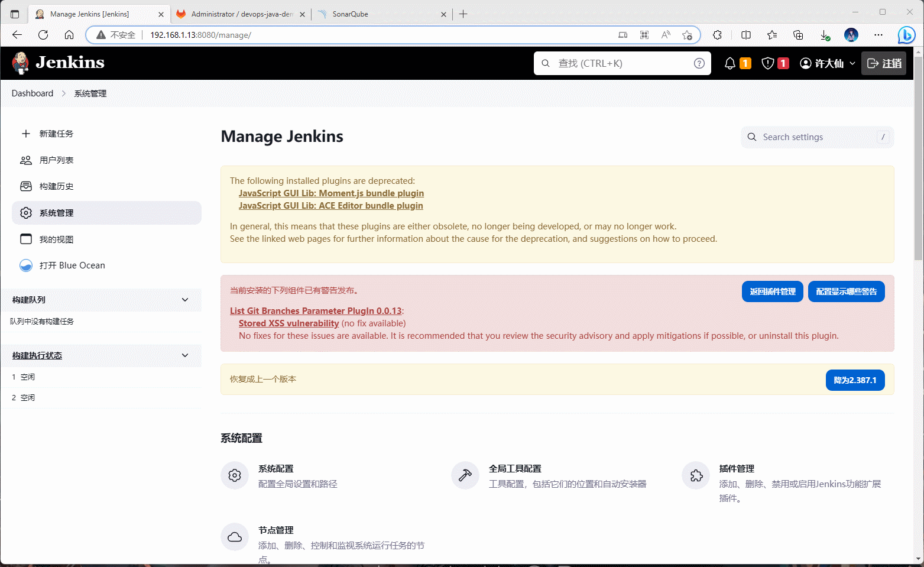Open the Bing Copilot sidebar icon
Image resolution: width=924 pixels, height=567 pixels.
pyautogui.click(x=906, y=35)
